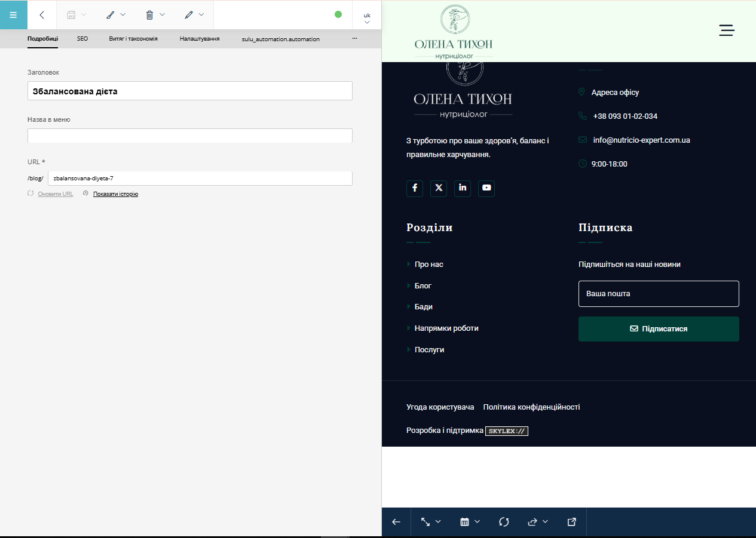The image size is (756, 538).
Task: Open preview in a new window
Action: [571, 522]
